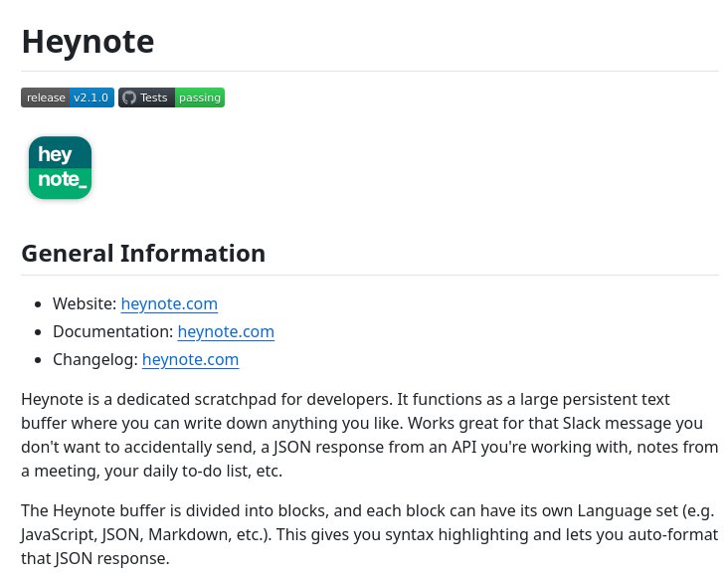This screenshot has width=728, height=579.
Task: Click the 'Website:' label text
Action: pyautogui.click(x=85, y=303)
